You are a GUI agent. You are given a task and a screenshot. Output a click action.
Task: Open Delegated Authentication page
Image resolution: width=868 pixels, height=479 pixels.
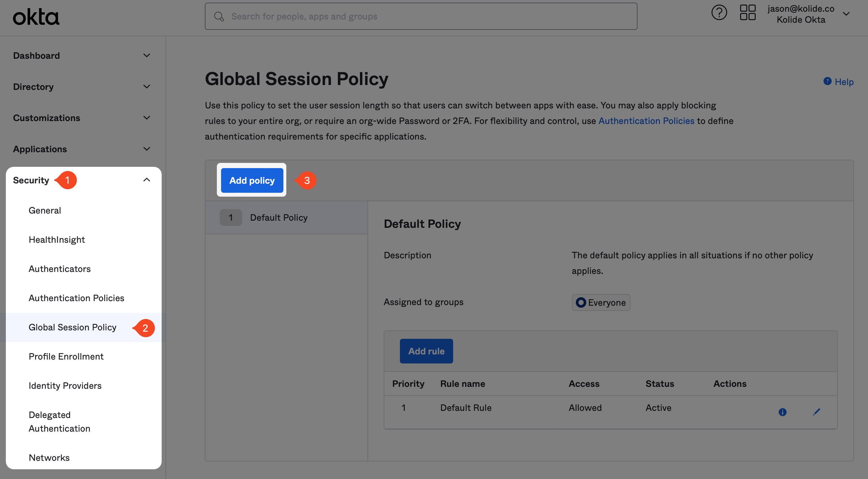59,422
